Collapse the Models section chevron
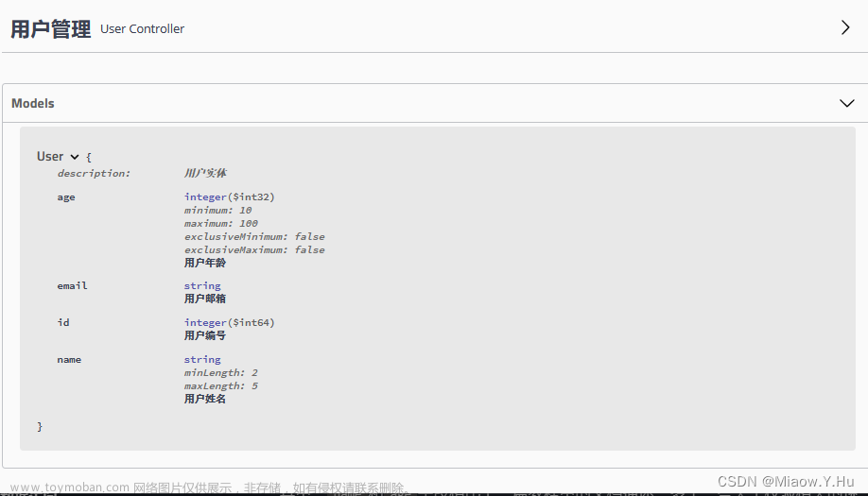 (x=847, y=103)
